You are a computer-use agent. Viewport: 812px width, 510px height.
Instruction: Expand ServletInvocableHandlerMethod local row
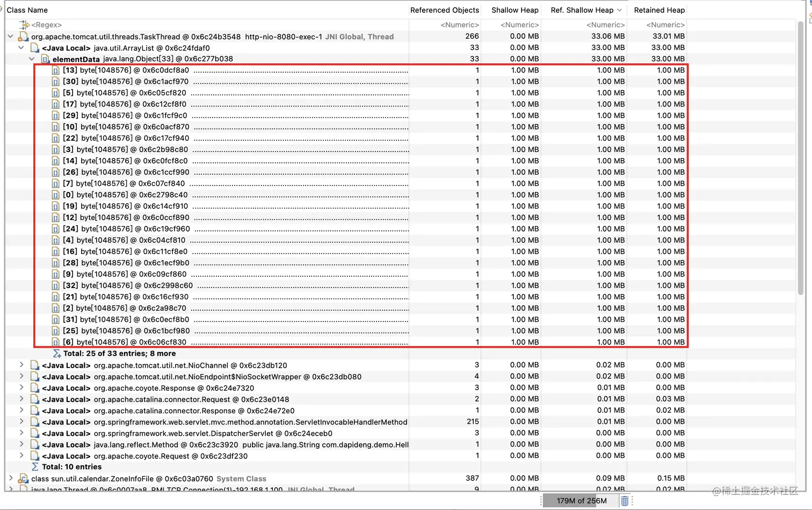pos(21,422)
